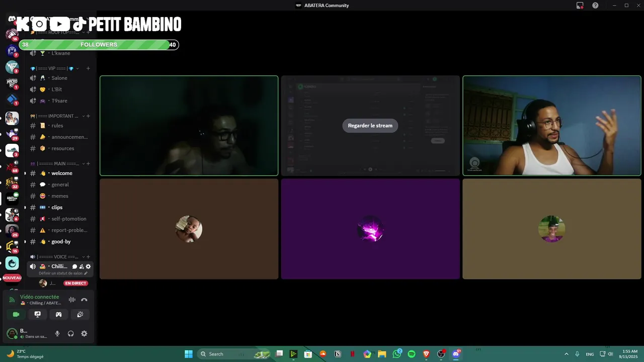Open Windows Start menu

tap(189, 354)
